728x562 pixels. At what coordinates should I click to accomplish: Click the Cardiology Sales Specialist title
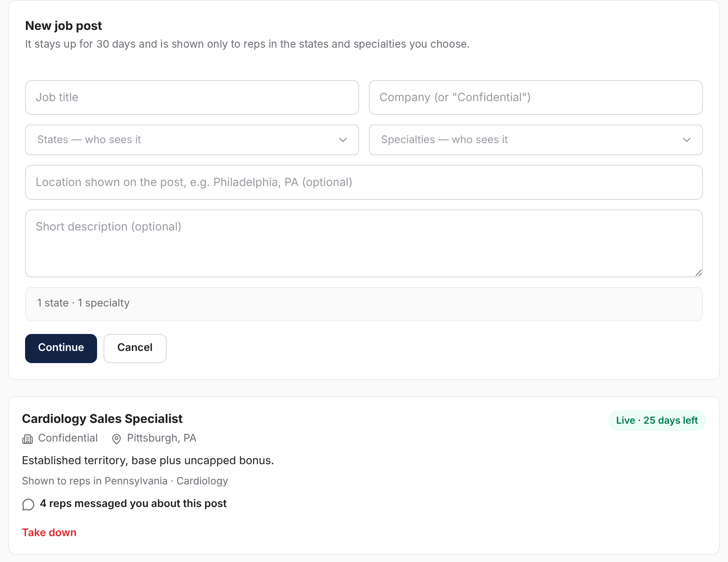coord(102,419)
